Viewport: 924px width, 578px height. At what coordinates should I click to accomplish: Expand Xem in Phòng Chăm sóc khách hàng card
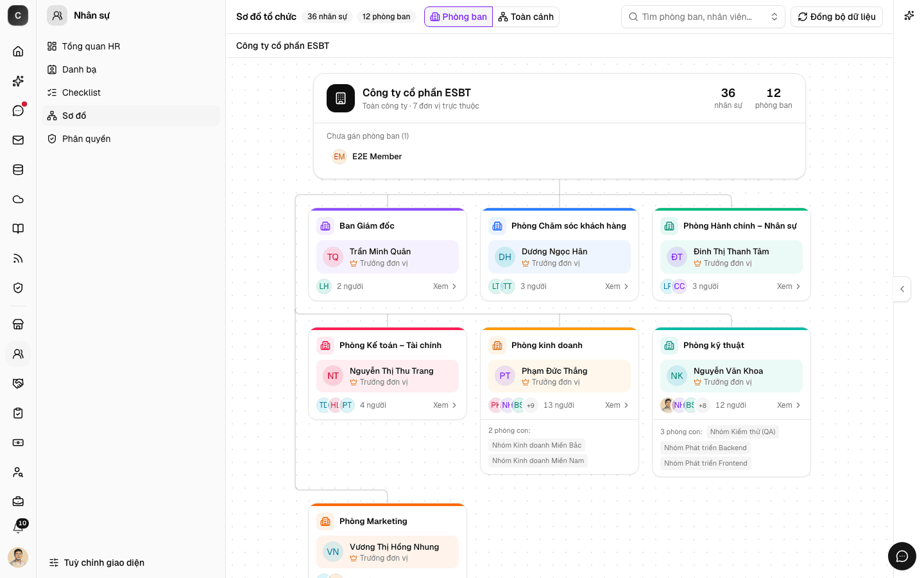pos(617,286)
